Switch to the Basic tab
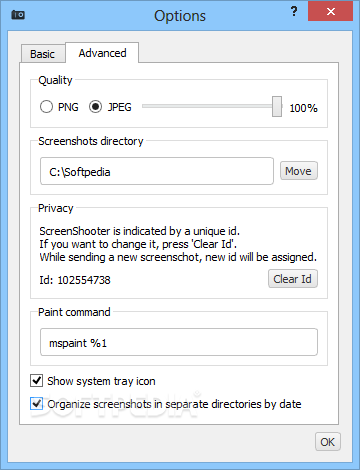Image resolution: width=360 pixels, height=470 pixels. 43,54
